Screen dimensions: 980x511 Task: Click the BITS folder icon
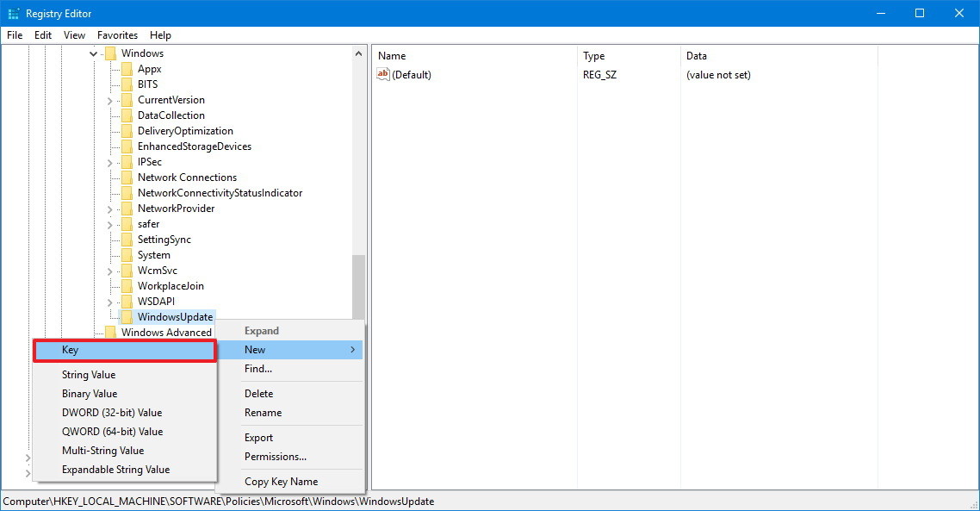click(127, 84)
